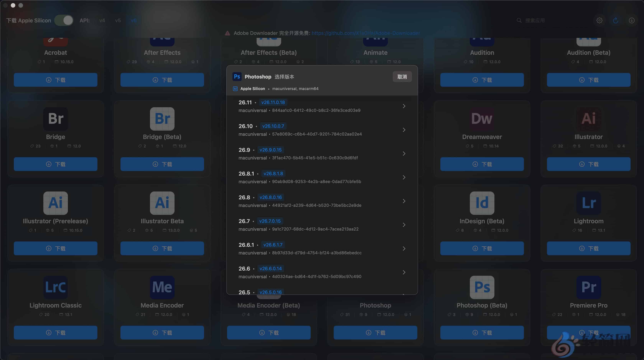This screenshot has width=644, height=360.
Task: Select the Lightroom Lr icon
Action: tap(589, 203)
